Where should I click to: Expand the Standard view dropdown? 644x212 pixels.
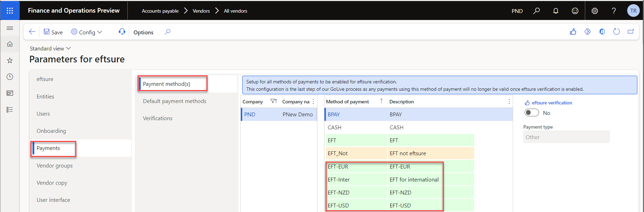[50, 48]
